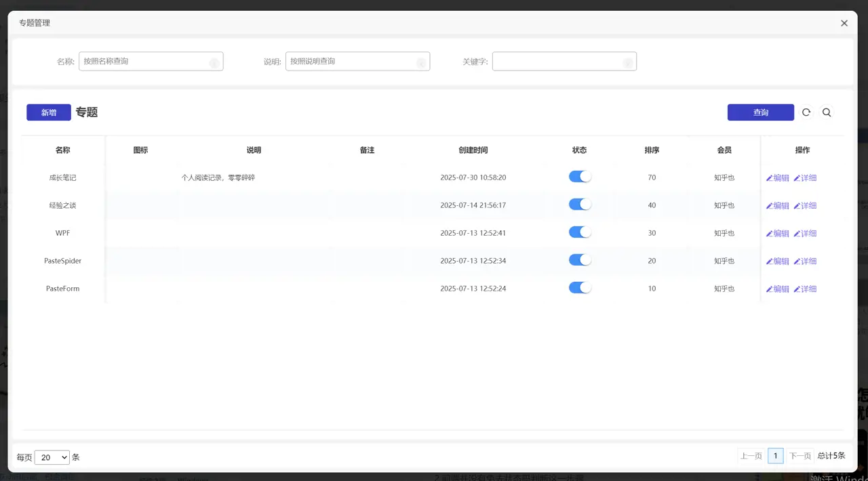Clear the 说明 search field icon
868x481 pixels.
420,63
